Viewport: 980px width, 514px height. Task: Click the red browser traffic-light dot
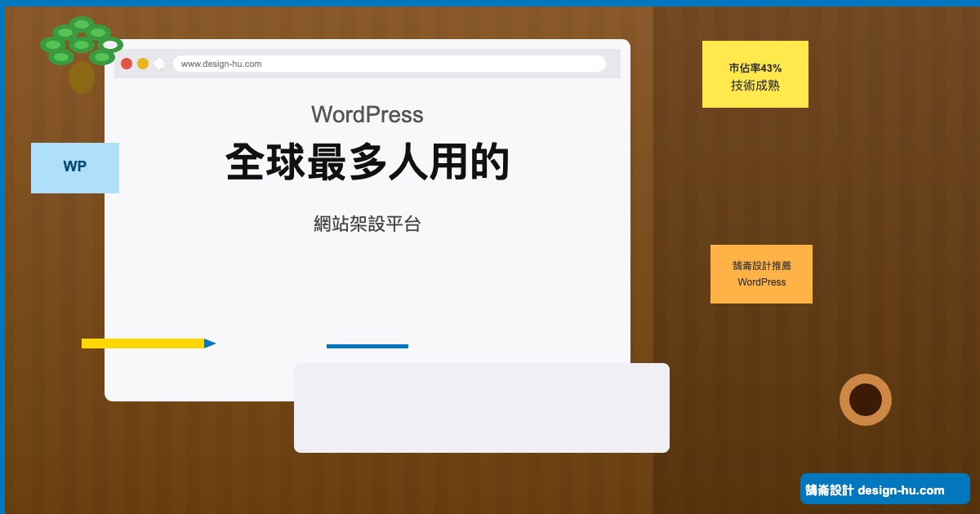127,62
